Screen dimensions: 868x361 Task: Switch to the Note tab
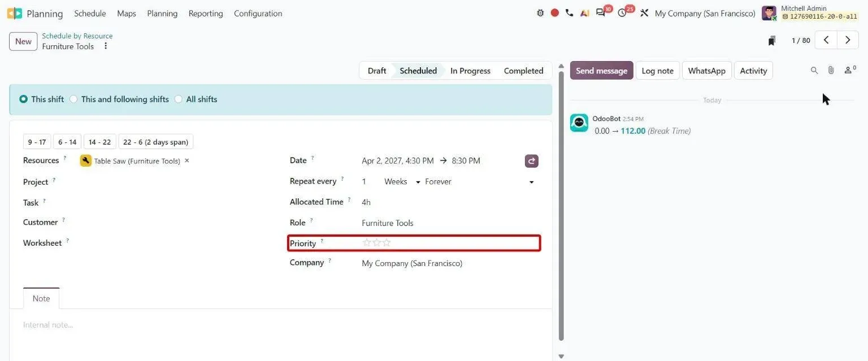pyautogui.click(x=41, y=298)
